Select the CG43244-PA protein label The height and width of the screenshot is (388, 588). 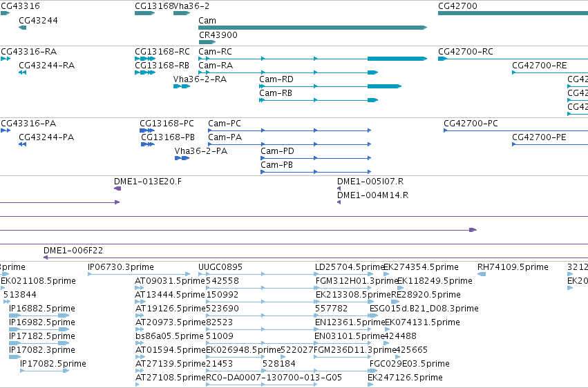[46, 137]
